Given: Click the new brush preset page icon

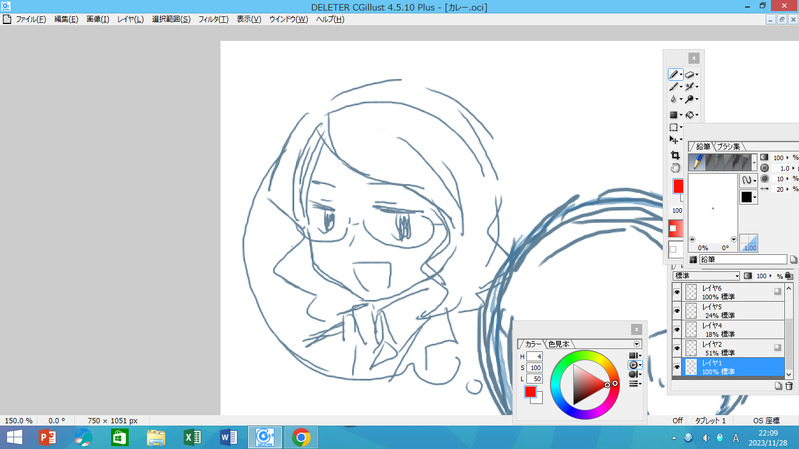Looking at the screenshot, I should point(793,260).
